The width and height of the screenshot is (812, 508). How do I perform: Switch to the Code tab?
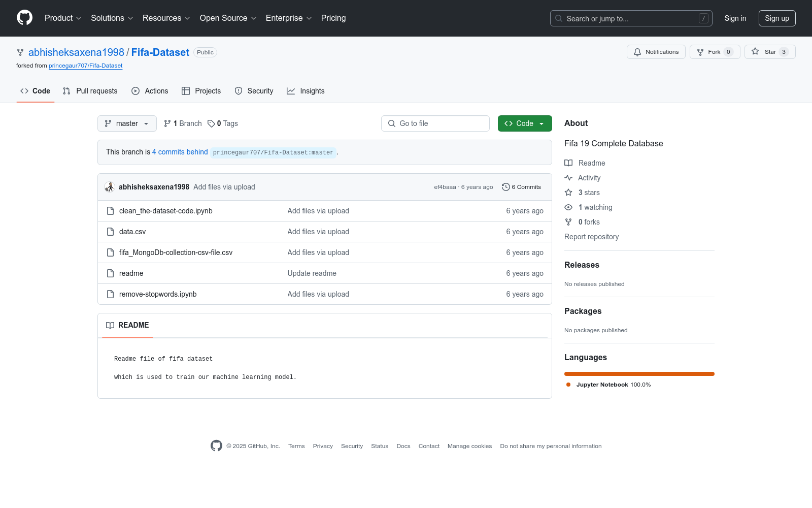pos(36,91)
